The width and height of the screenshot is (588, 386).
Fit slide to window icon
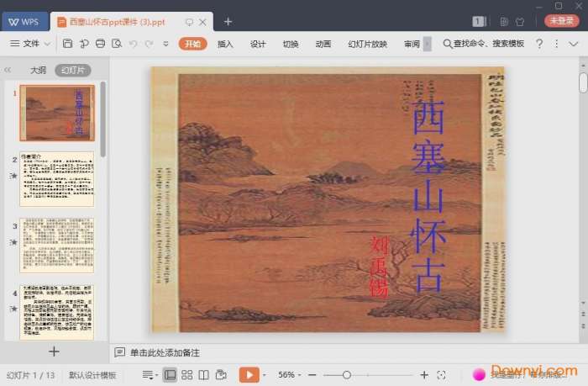tap(441, 375)
